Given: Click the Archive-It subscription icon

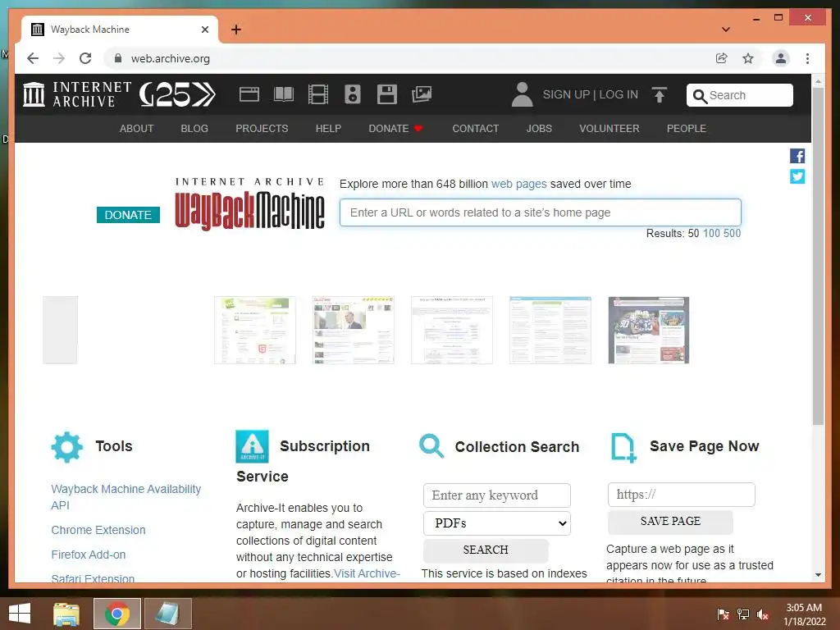Looking at the screenshot, I should pos(252,446).
